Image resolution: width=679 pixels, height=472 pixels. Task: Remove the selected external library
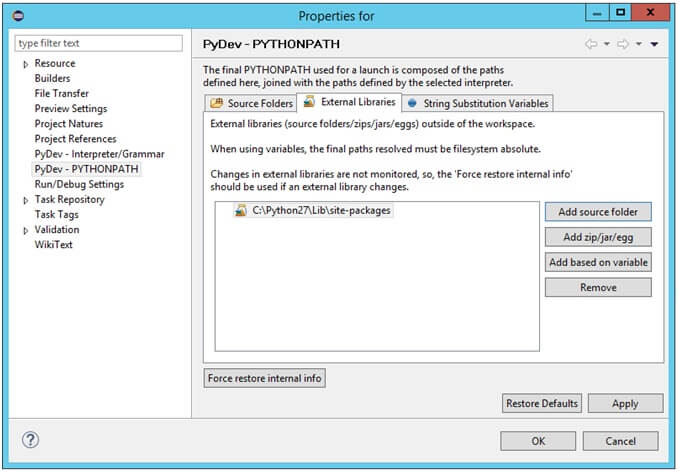tap(598, 287)
